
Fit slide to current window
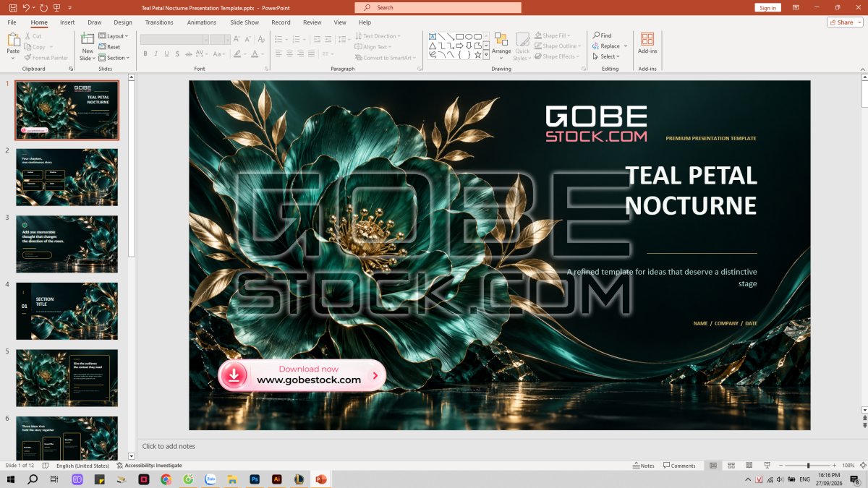(861, 466)
